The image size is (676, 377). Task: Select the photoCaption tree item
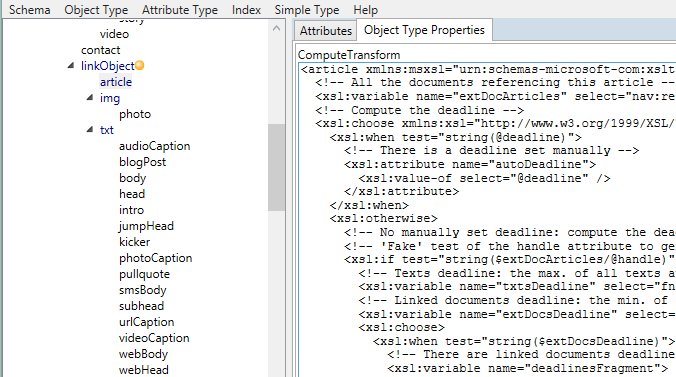(x=155, y=258)
